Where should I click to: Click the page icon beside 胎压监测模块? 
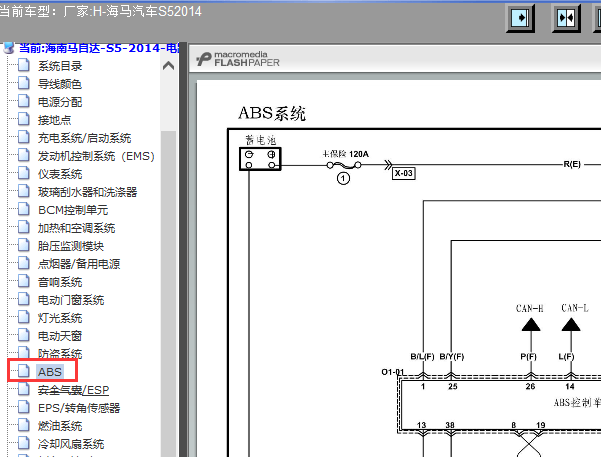(24, 245)
